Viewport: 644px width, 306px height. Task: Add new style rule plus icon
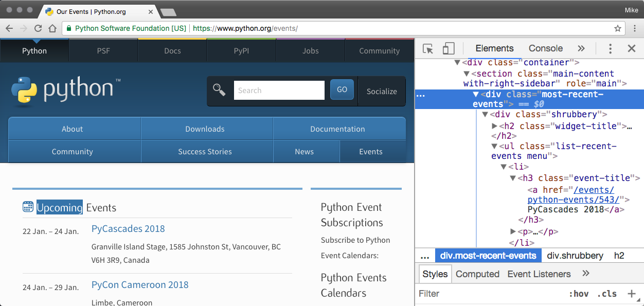[x=632, y=294]
